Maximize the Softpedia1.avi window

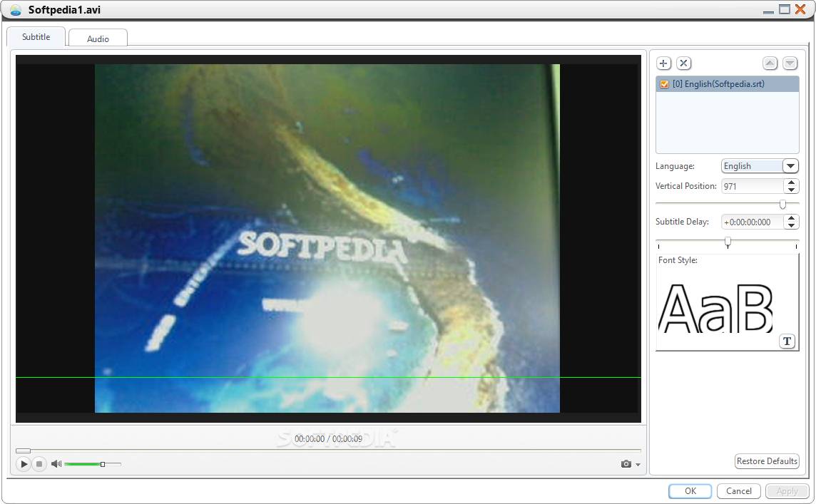pyautogui.click(x=784, y=9)
